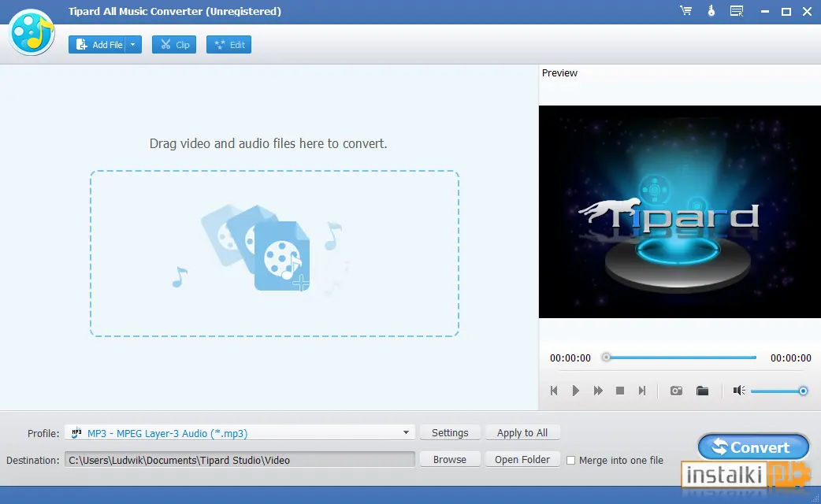Image resolution: width=821 pixels, height=504 pixels.
Task: Open the Clip tool
Action: [174, 44]
